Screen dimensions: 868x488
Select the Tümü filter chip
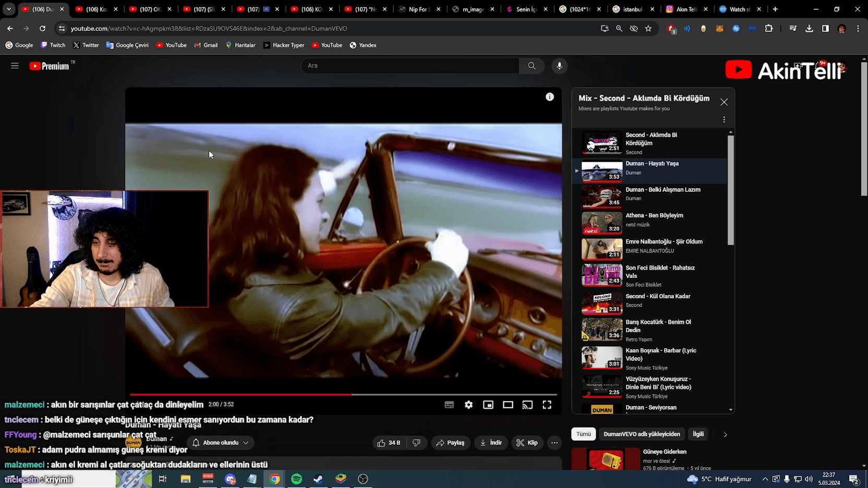click(x=583, y=434)
